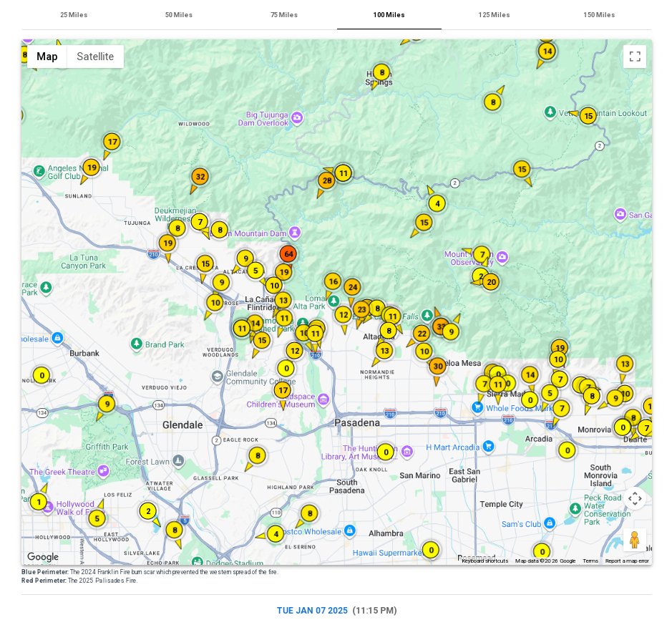672x625 pixels.
Task: Click the marker 9 near Griffith Park
Action: click(x=107, y=404)
